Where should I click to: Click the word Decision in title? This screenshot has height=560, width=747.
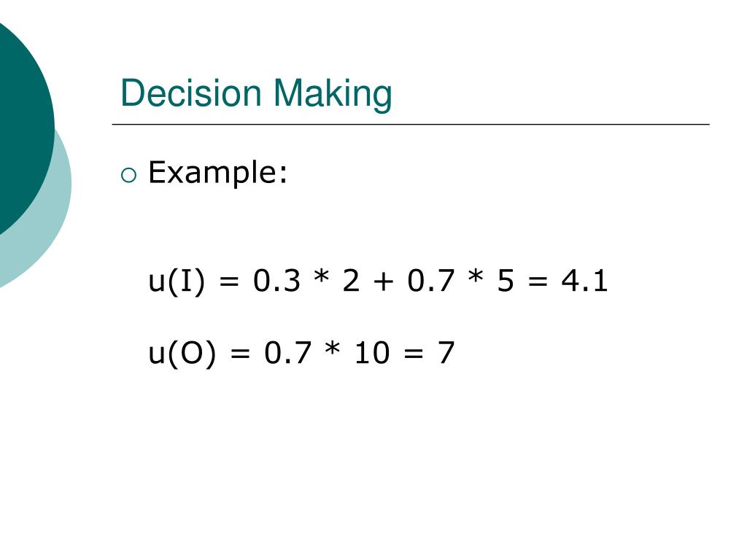pyautogui.click(x=191, y=93)
